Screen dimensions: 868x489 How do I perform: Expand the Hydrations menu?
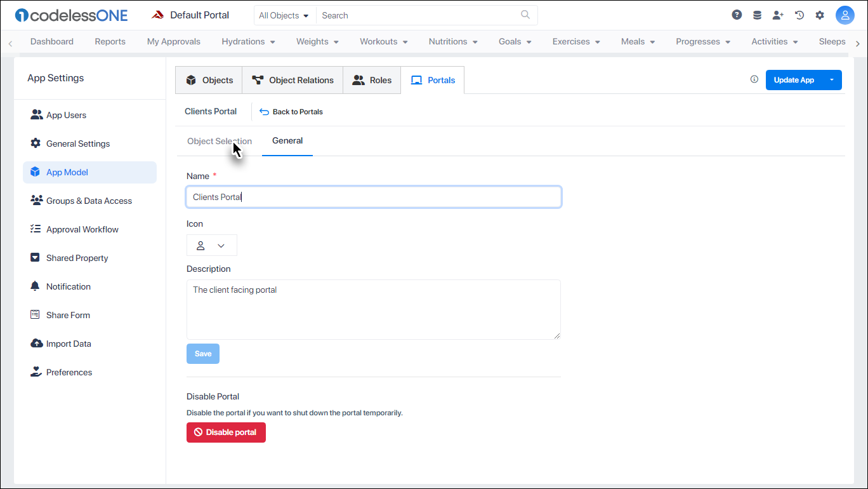pos(248,41)
